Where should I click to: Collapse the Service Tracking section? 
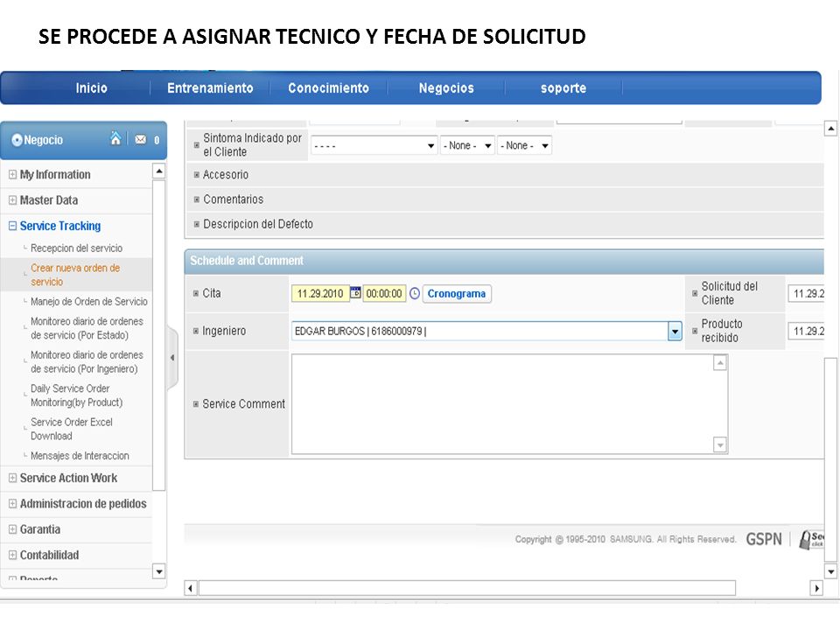(x=12, y=226)
